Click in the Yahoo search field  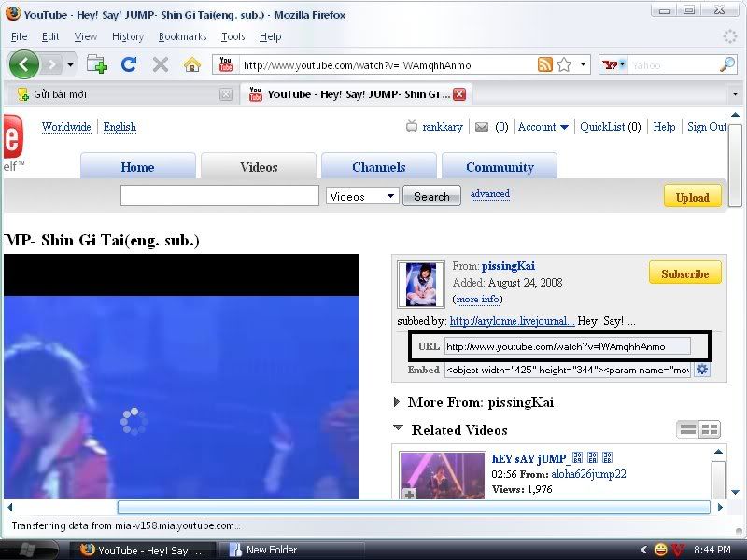(673, 65)
